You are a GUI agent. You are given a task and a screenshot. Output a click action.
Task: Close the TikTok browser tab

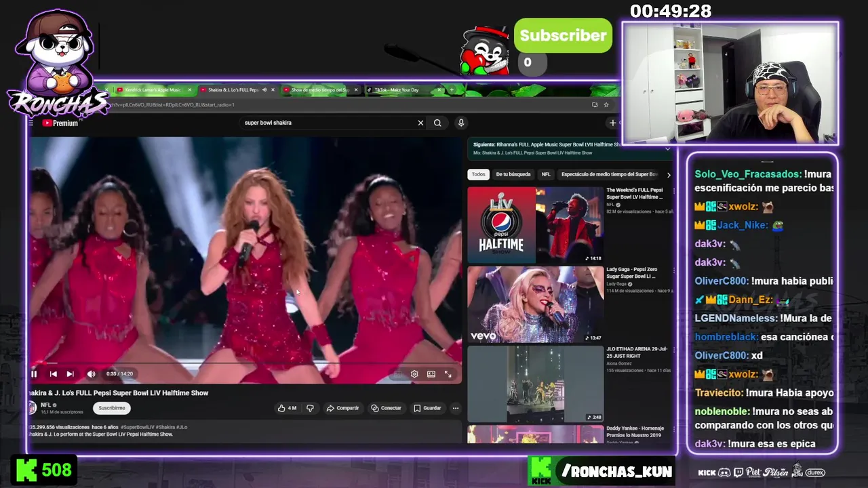(x=439, y=89)
